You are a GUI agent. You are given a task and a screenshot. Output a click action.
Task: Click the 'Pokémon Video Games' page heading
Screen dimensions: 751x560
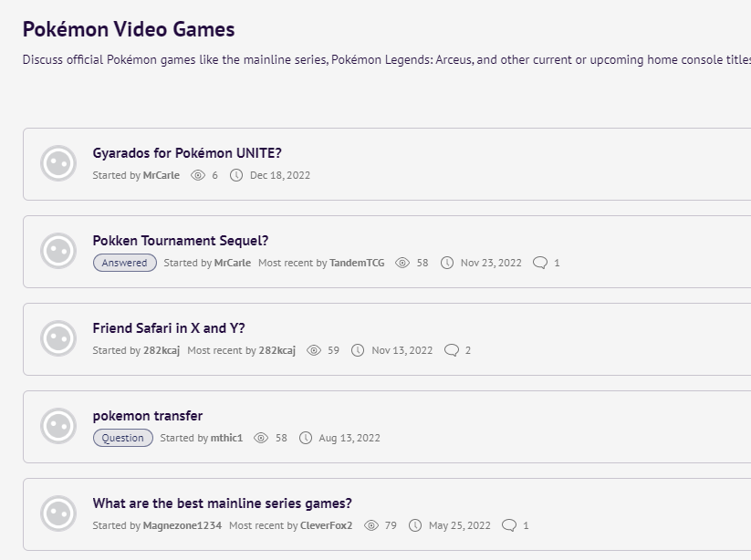click(129, 30)
